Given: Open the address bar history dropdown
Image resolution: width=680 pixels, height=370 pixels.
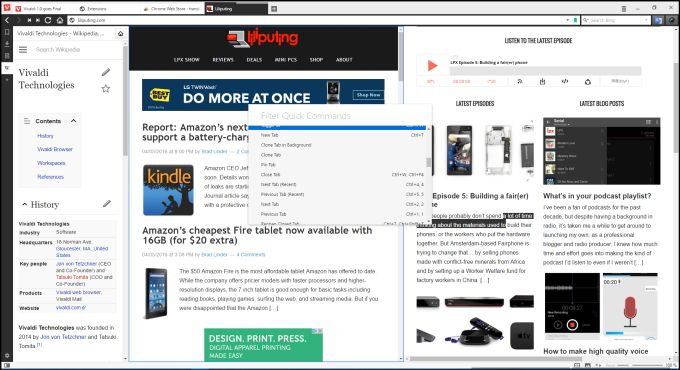Looking at the screenshot, I should coord(567,20).
